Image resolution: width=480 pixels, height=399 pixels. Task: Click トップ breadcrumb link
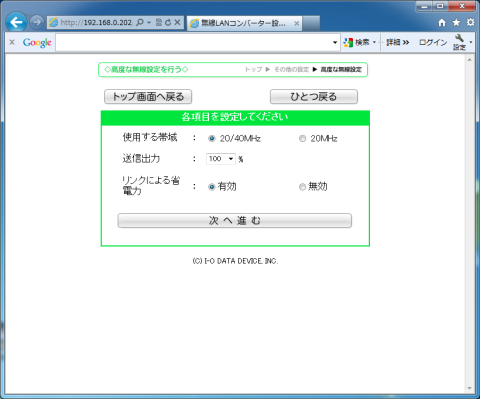[x=253, y=69]
